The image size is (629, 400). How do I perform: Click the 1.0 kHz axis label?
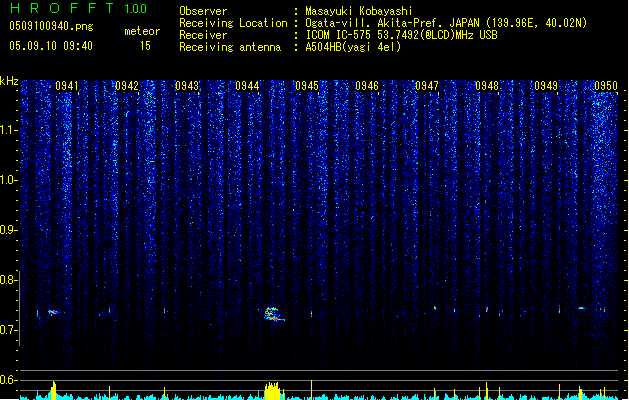(x=9, y=180)
